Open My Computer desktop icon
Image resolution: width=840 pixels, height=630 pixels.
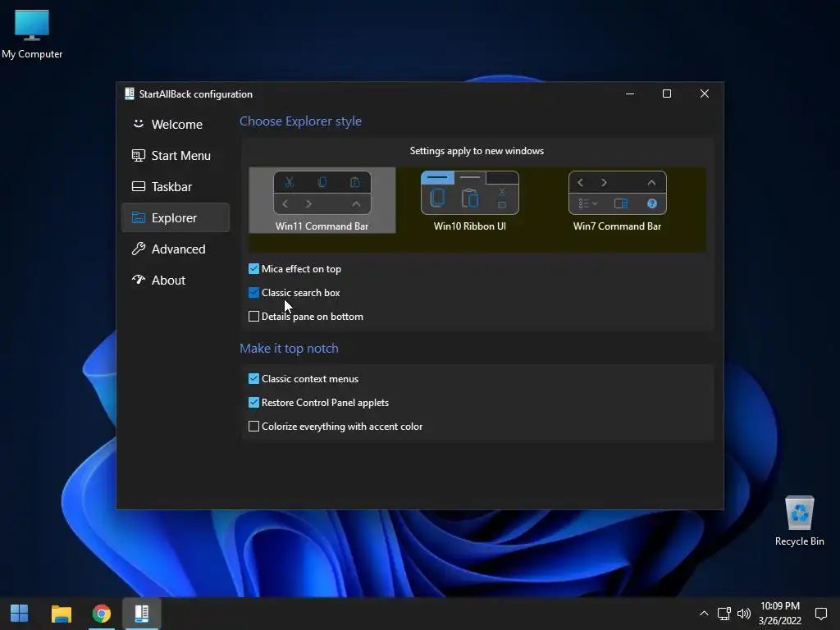pyautogui.click(x=32, y=34)
